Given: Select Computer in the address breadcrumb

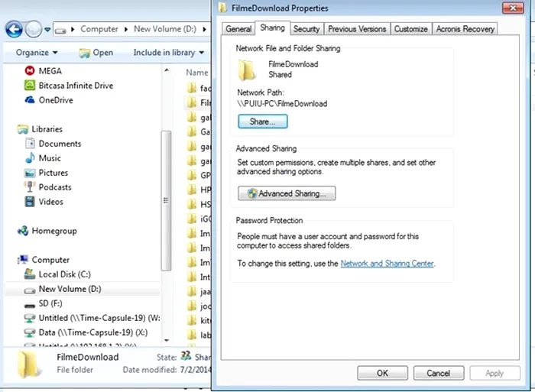Looking at the screenshot, I should point(99,29).
